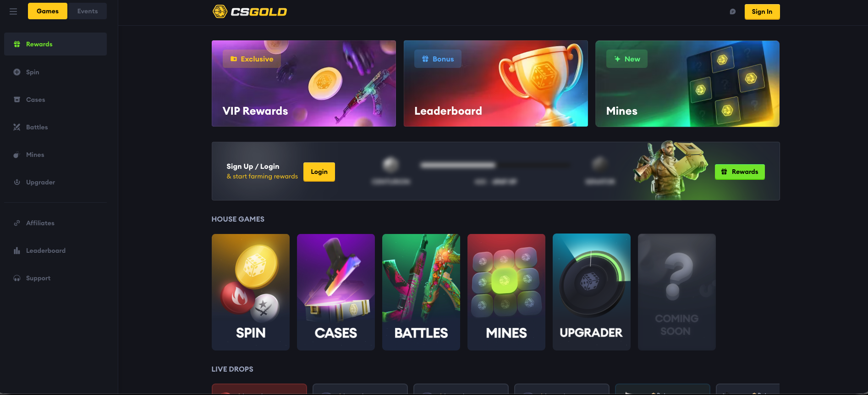Viewport: 868px width, 395px height.
Task: Click the CSGOLD logo
Action: coord(250,11)
